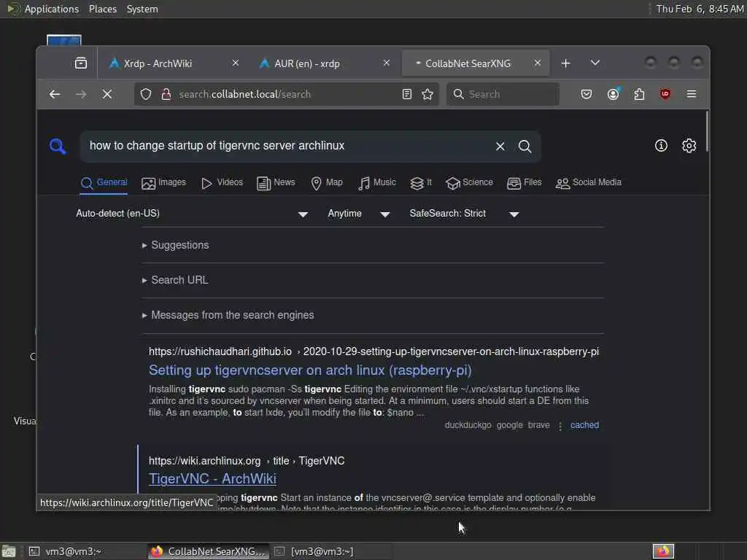Open the Pocket save icon
747x560 pixels.
point(587,94)
